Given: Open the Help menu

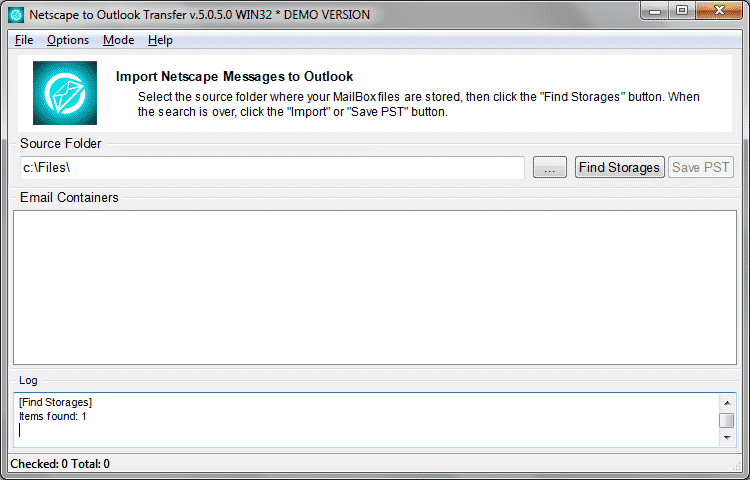Looking at the screenshot, I should tap(160, 40).
